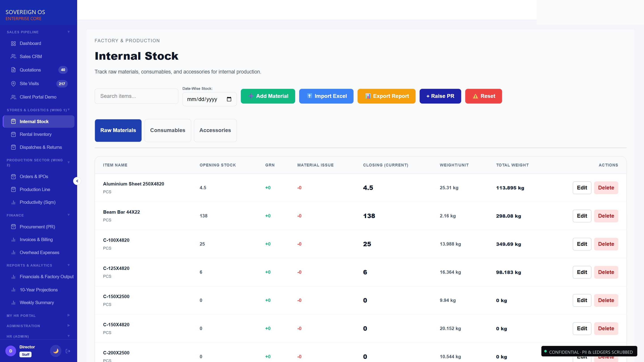Select the Raw Materials tab

[x=118, y=130]
